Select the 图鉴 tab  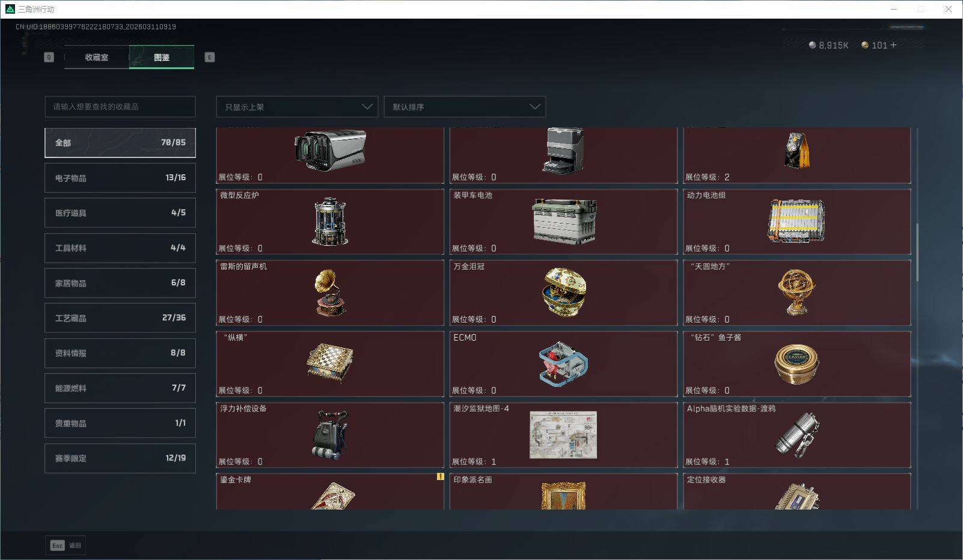[x=162, y=57]
